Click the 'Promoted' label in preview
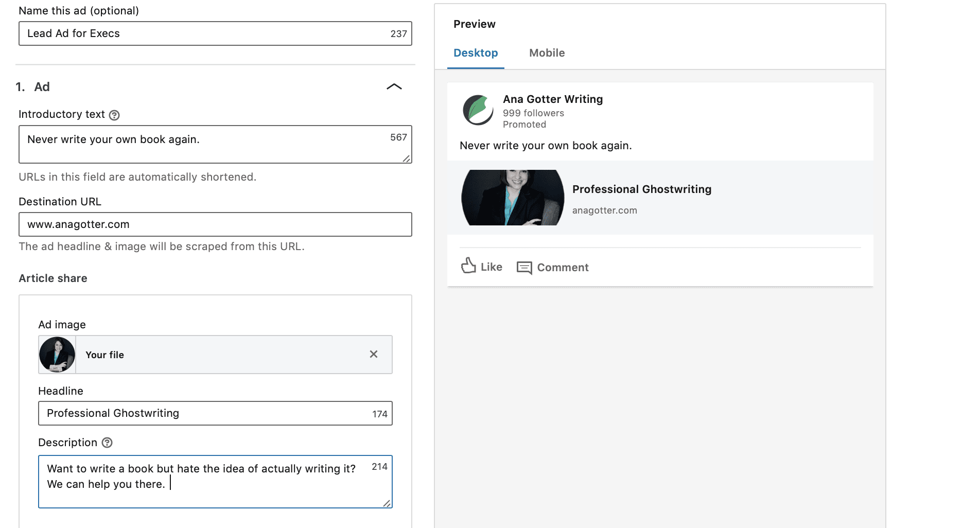 [524, 125]
